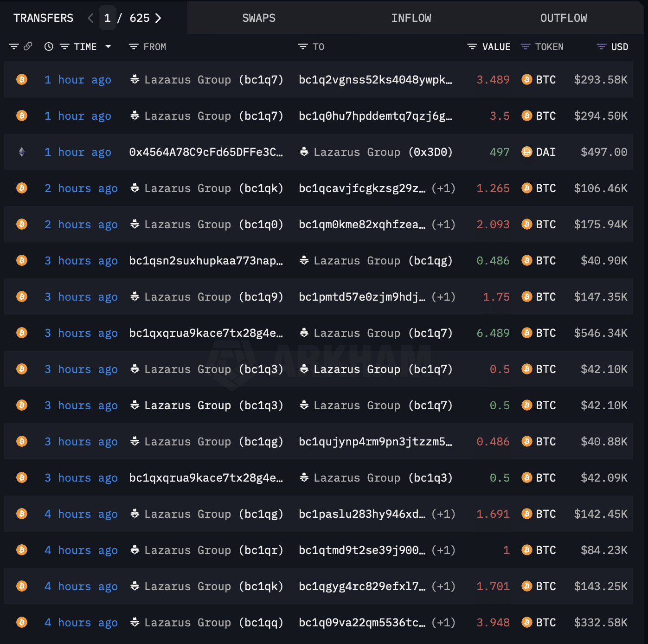Open the TOKEN column filter
The width and height of the screenshot is (648, 644).
525,46
